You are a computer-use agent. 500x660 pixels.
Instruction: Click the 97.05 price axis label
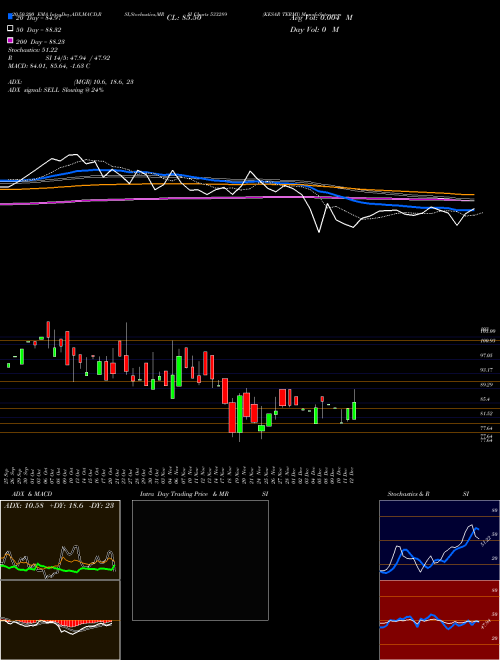(487, 356)
